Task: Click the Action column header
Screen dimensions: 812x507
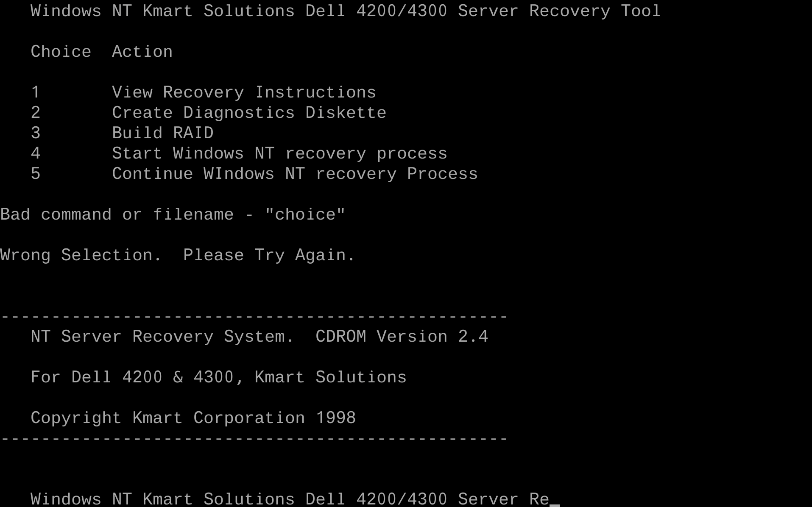Action: click(142, 52)
